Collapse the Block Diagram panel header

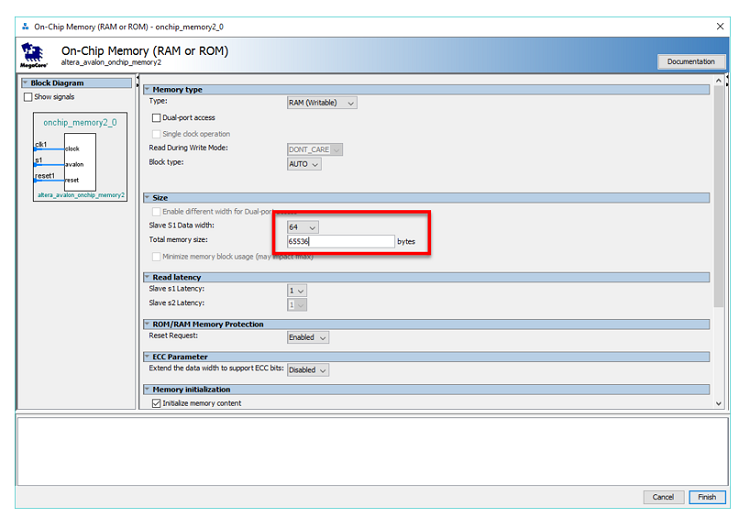click(26, 83)
